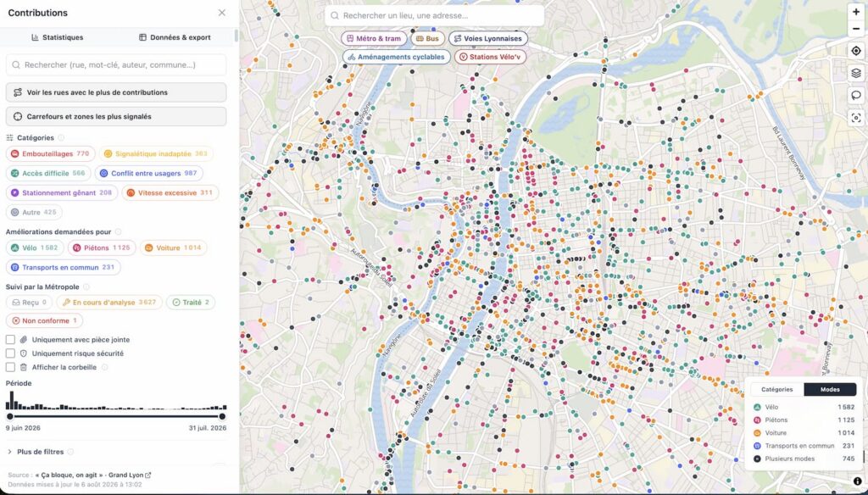
Task: Filter by Vitesse excessive category
Action: tap(170, 192)
